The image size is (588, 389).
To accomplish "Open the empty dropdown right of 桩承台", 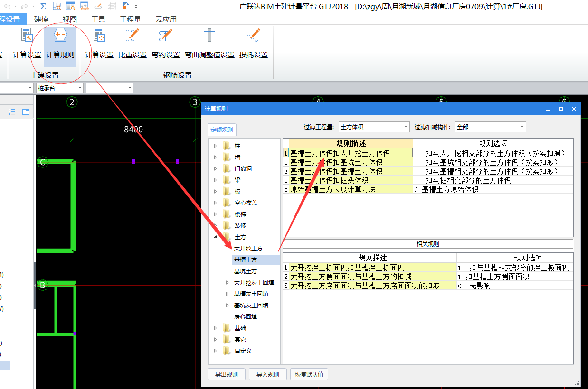I will 110,88.
